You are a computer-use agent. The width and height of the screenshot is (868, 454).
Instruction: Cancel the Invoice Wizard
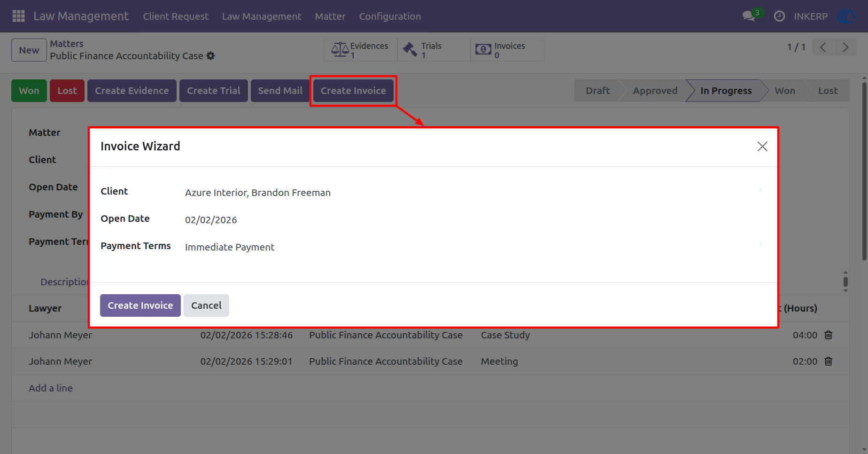tap(206, 305)
